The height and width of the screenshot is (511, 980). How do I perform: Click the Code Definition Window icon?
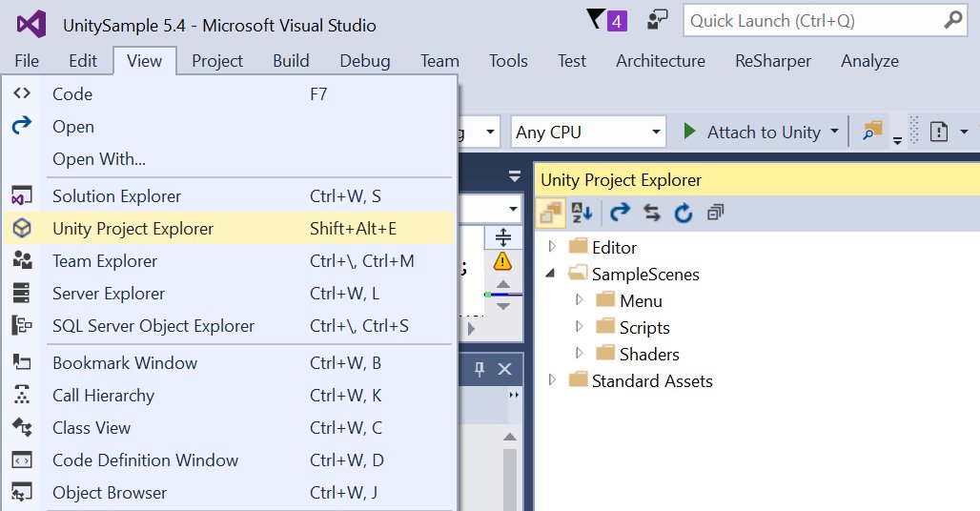[22, 460]
